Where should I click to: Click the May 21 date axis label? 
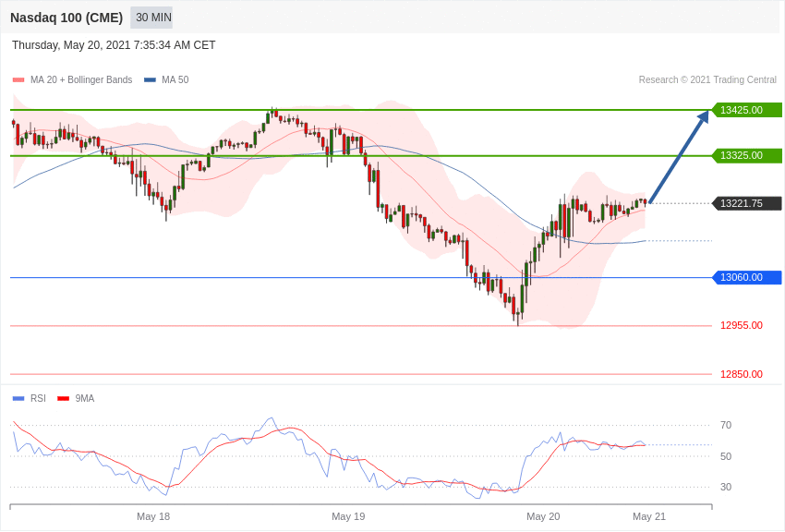(x=649, y=516)
